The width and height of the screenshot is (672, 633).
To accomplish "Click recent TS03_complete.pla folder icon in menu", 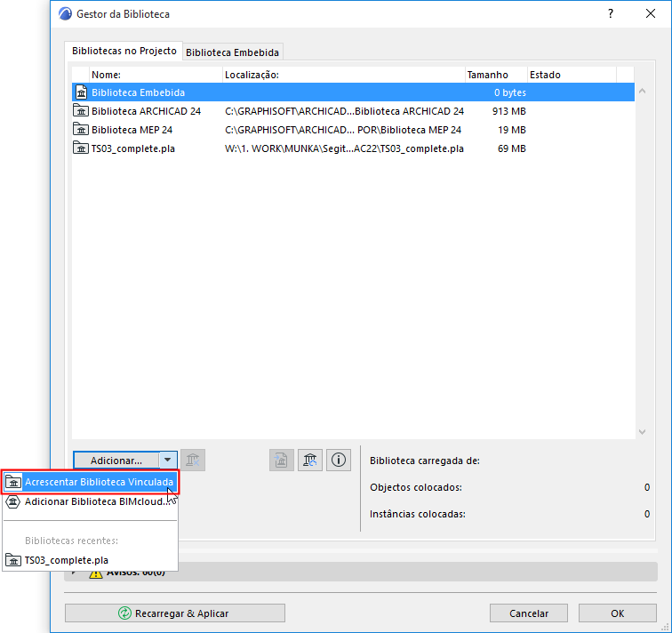I will (x=13, y=560).
